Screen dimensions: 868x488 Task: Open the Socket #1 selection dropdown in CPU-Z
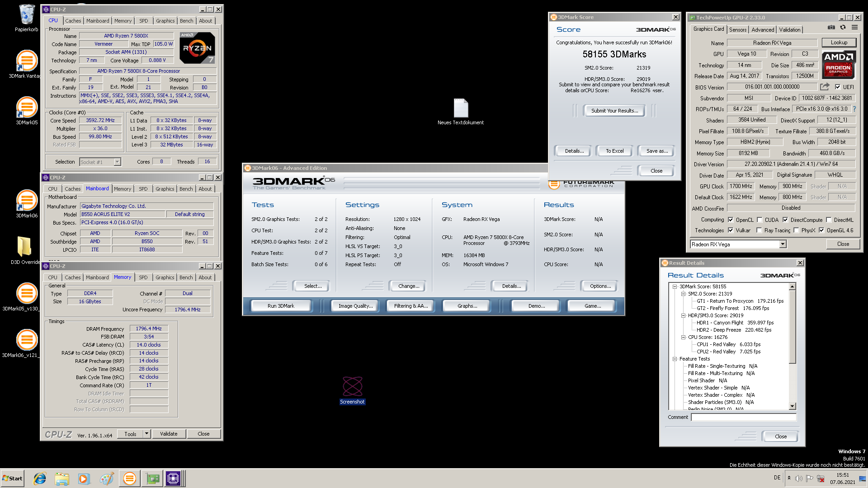click(117, 162)
